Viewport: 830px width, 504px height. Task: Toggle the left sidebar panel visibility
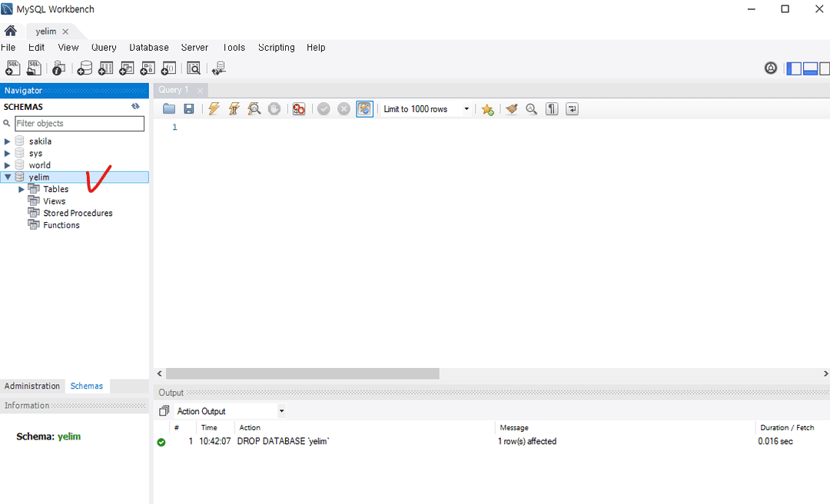(794, 68)
